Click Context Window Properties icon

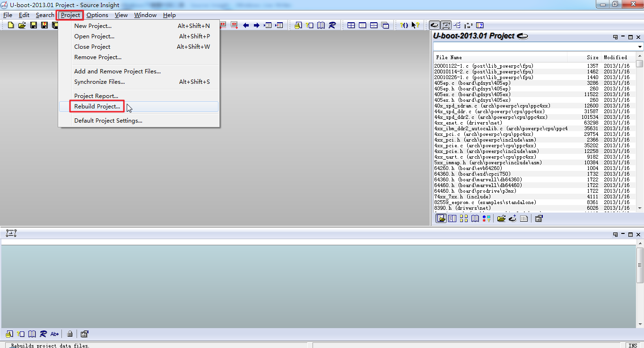click(x=85, y=334)
